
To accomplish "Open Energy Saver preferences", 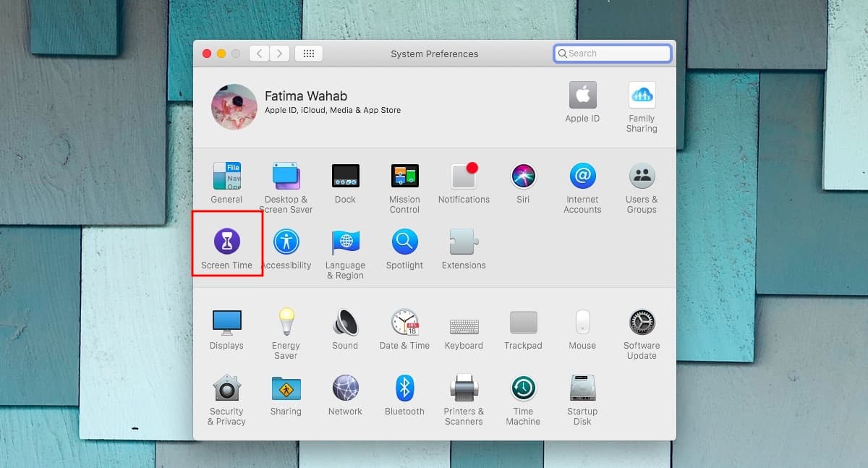I will (x=286, y=322).
